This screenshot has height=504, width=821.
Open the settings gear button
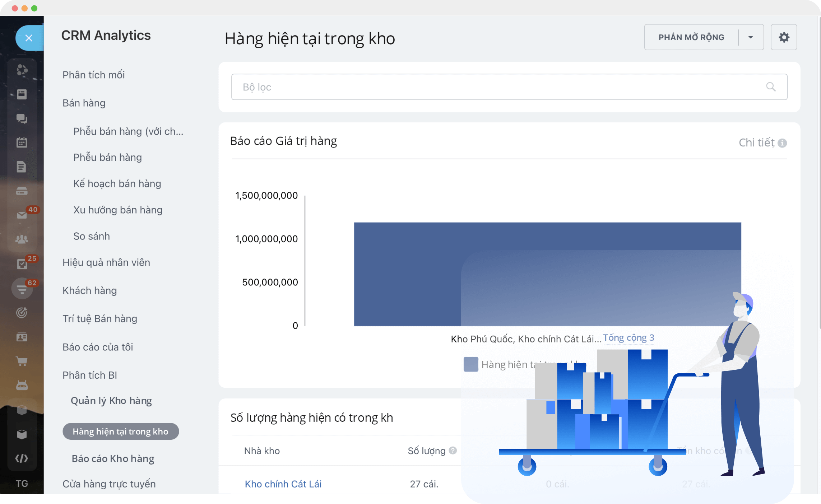tap(784, 37)
